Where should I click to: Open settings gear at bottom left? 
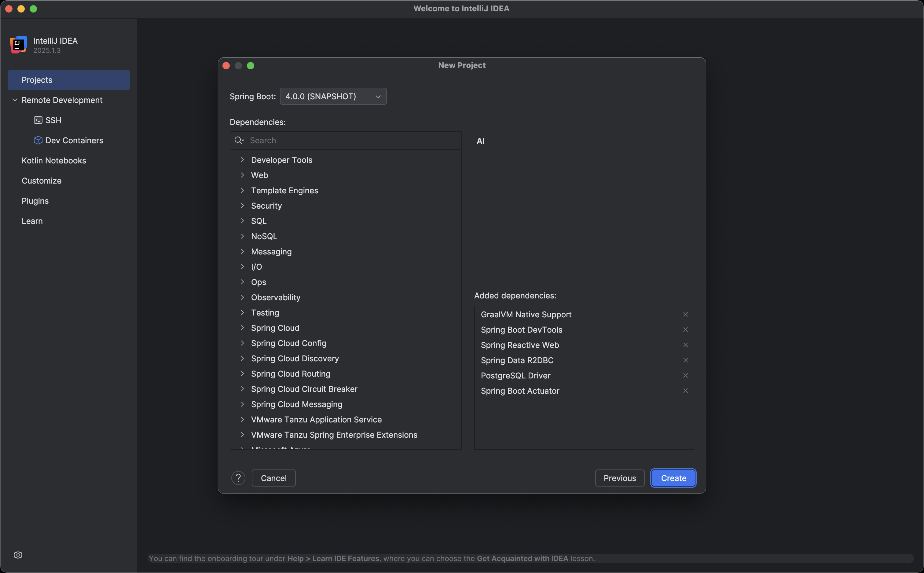click(x=18, y=555)
